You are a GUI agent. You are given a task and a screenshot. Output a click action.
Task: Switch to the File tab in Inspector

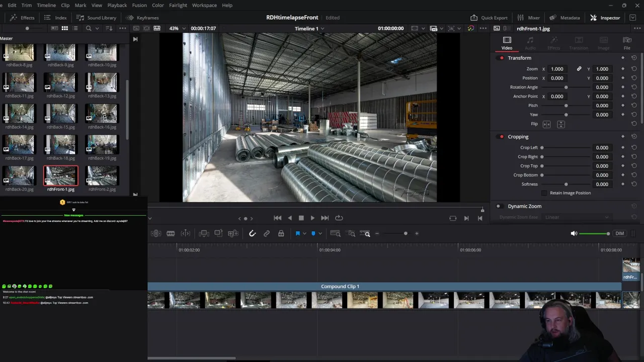click(x=627, y=43)
